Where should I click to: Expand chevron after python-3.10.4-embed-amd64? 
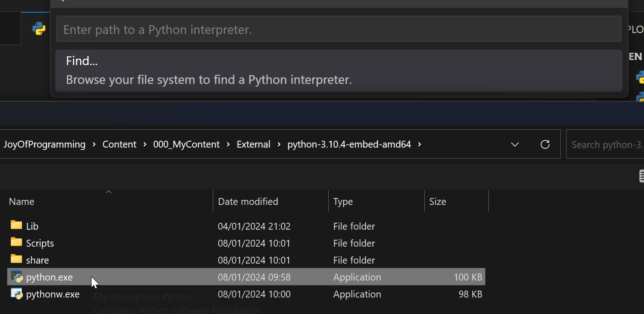click(419, 144)
